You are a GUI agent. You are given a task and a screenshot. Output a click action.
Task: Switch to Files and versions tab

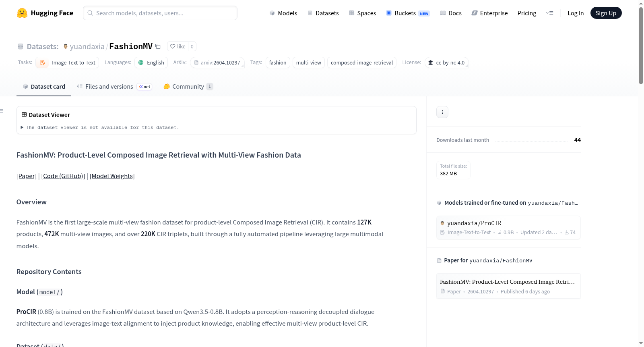coord(114,86)
